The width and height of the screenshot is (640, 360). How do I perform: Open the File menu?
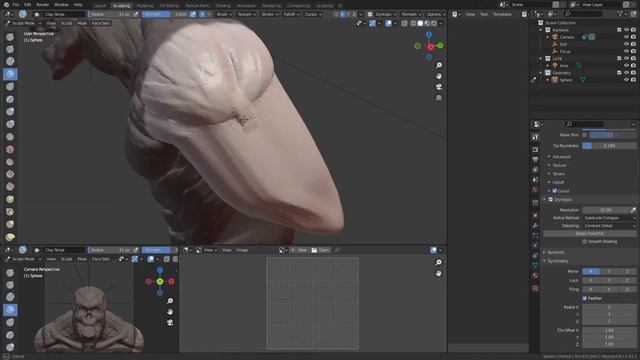click(16, 5)
